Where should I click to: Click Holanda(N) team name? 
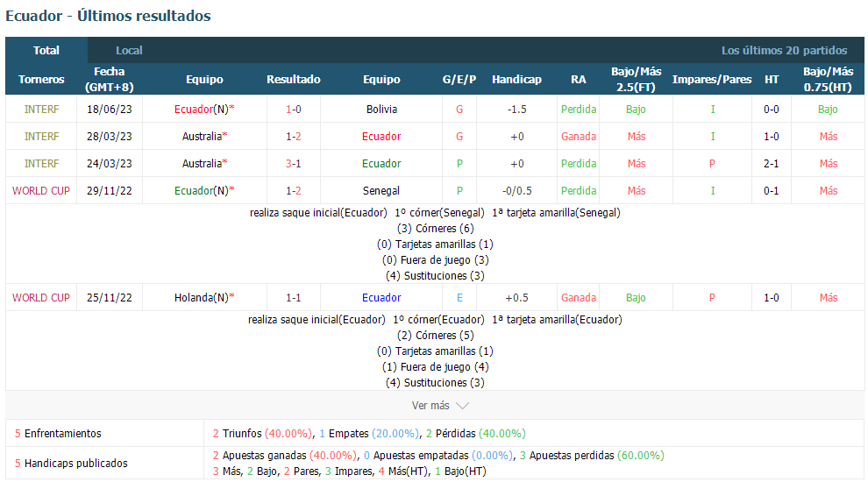(x=204, y=297)
